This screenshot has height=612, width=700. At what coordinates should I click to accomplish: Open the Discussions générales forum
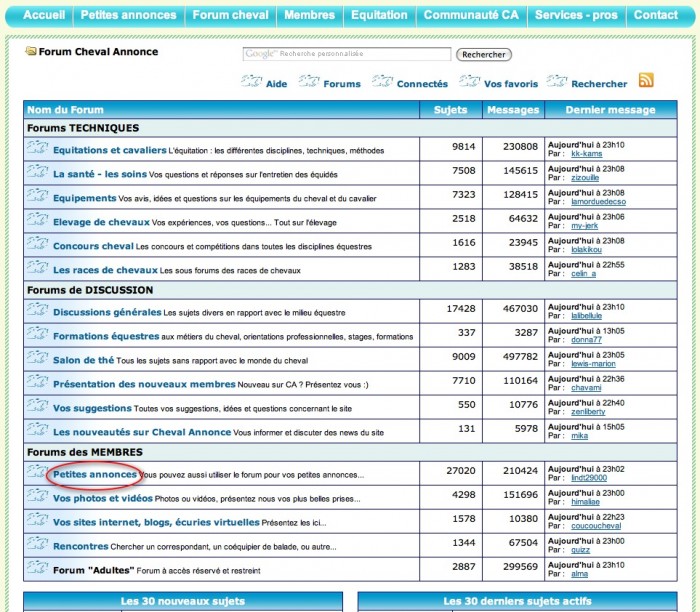click(107, 312)
